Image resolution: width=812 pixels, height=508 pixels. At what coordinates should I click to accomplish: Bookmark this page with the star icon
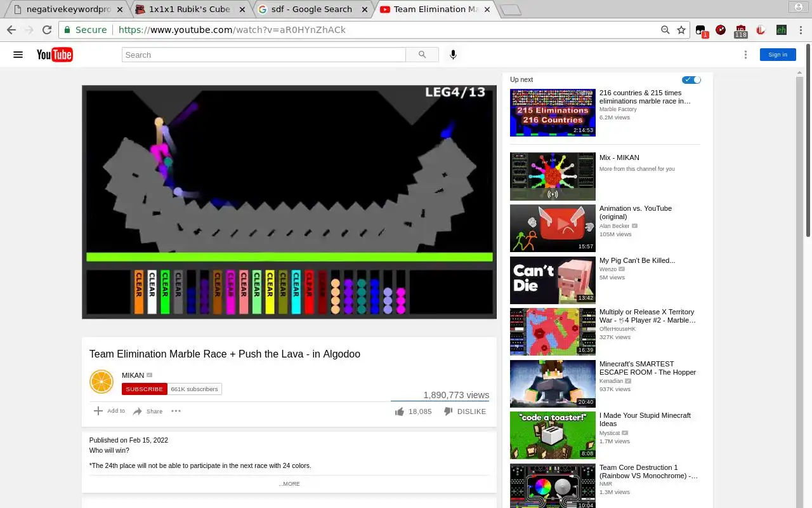pos(681,30)
